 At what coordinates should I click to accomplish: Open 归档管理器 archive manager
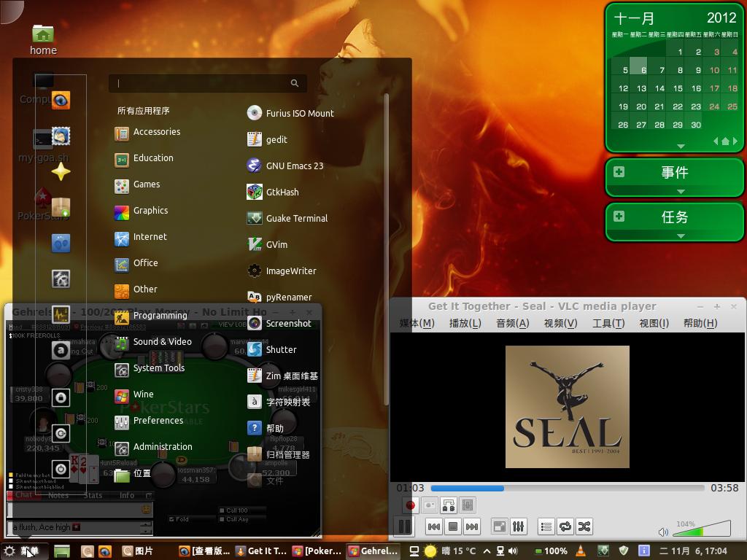tap(279, 454)
